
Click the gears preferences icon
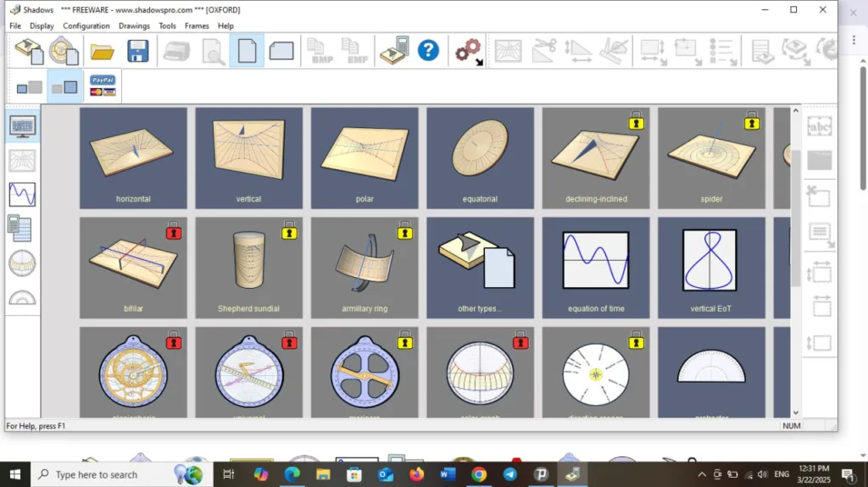pyautogui.click(x=469, y=52)
